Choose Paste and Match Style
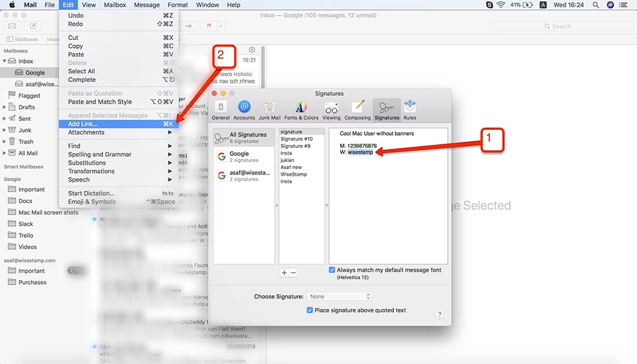The width and height of the screenshot is (637, 364). 119,102
